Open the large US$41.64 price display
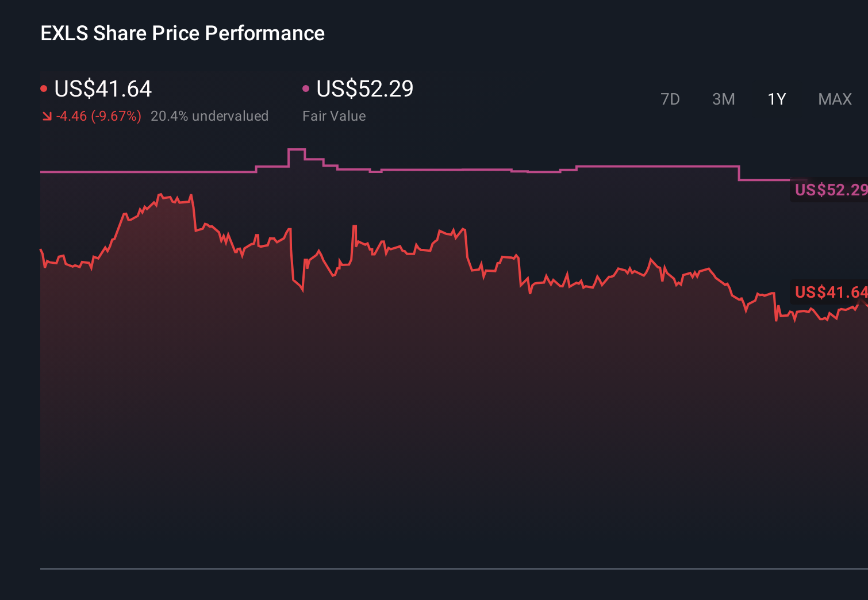868x600 pixels. pyautogui.click(x=102, y=89)
